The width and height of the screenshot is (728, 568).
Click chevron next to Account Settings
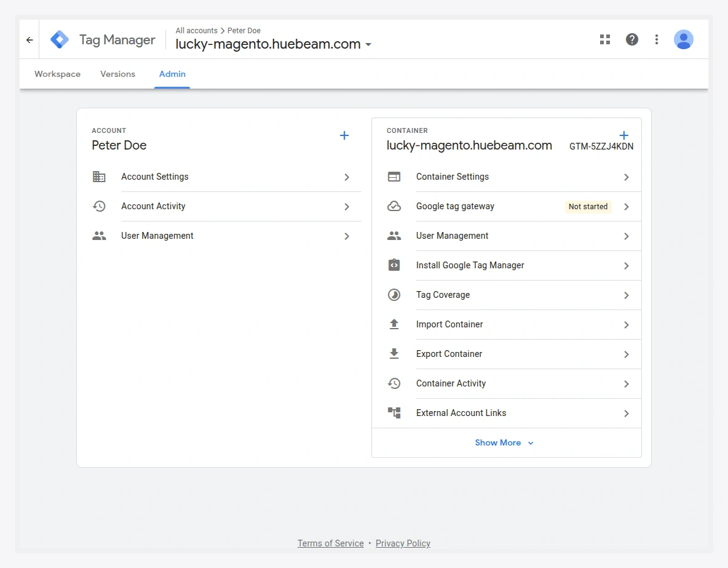[x=347, y=177]
